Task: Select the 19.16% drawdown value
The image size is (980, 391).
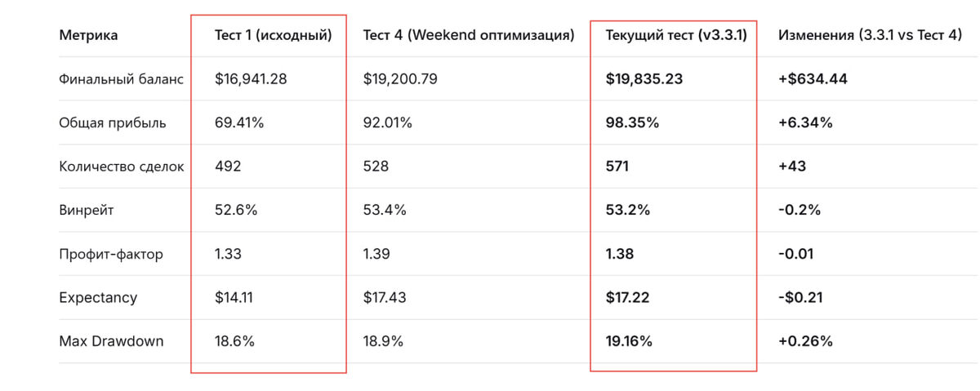Action: point(629,341)
